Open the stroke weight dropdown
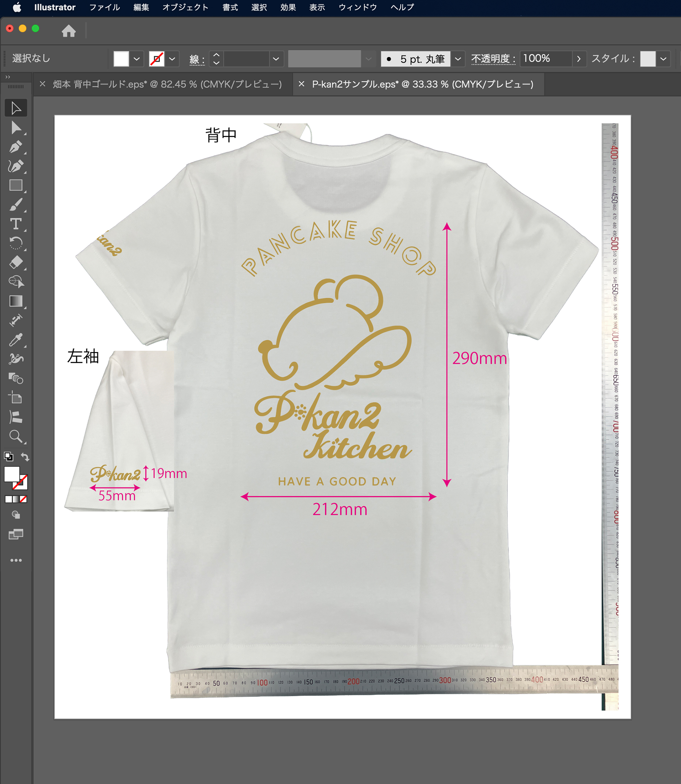This screenshot has height=784, width=681. 276,59
